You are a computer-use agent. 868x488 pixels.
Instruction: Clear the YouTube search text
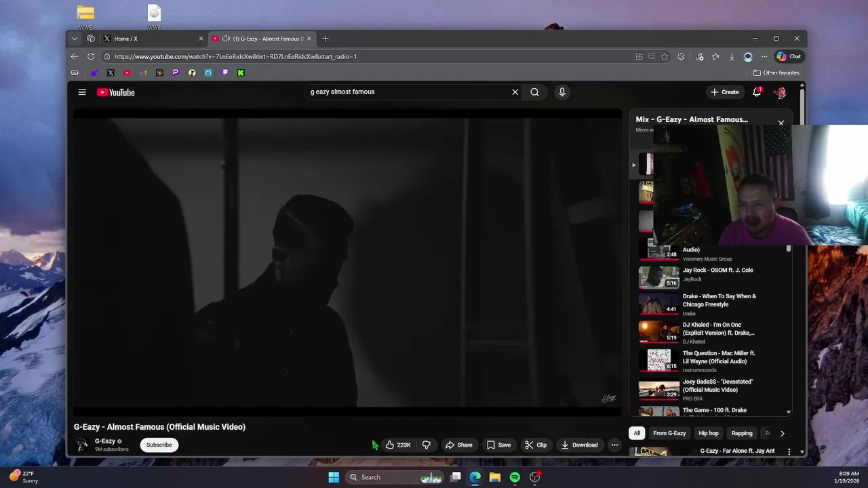point(515,92)
